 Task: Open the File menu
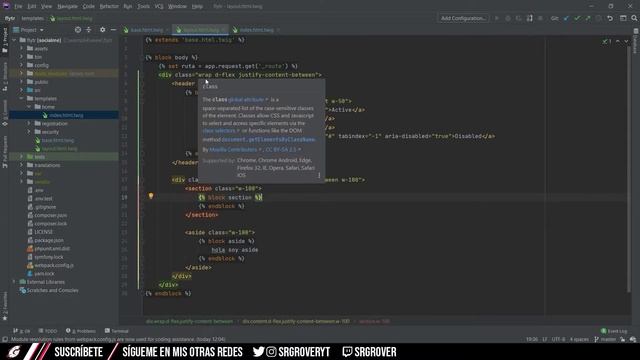(x=18, y=7)
